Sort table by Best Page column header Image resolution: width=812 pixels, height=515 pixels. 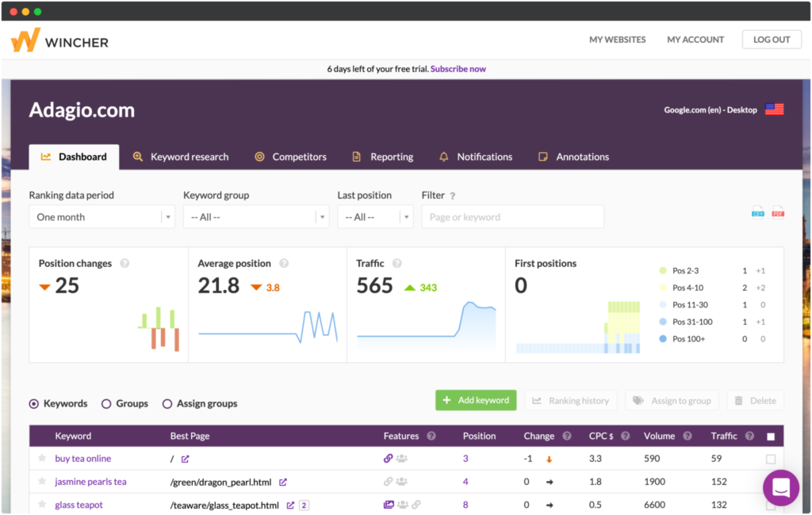[190, 436]
